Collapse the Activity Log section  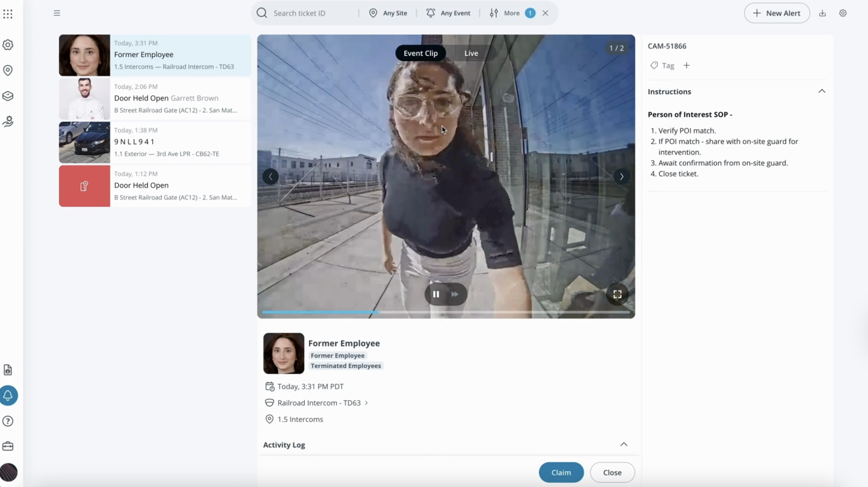pyautogui.click(x=624, y=445)
